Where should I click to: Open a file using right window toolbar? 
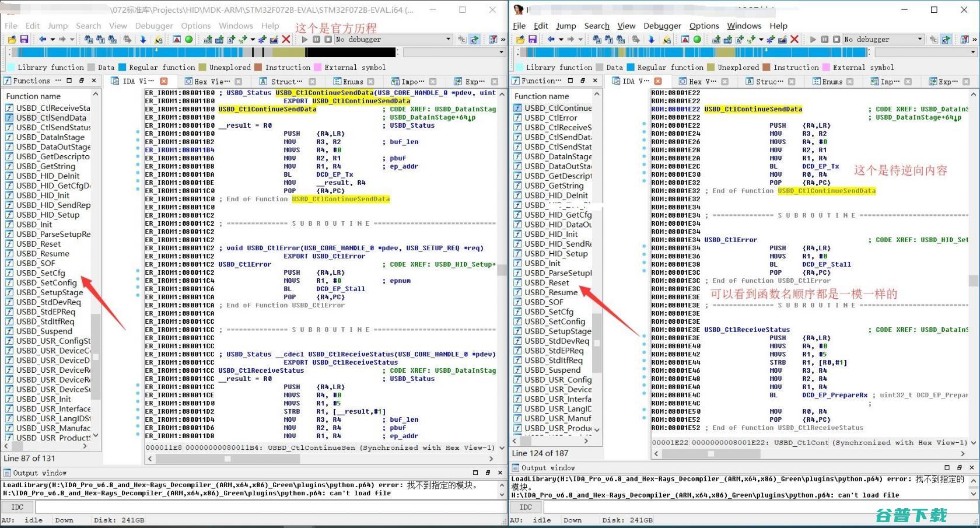pyautogui.click(x=521, y=39)
